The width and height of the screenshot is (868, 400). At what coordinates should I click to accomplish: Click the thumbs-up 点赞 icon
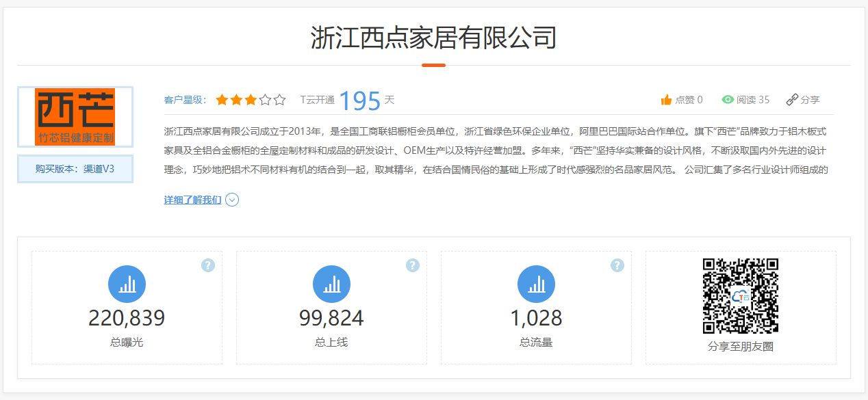point(666,100)
